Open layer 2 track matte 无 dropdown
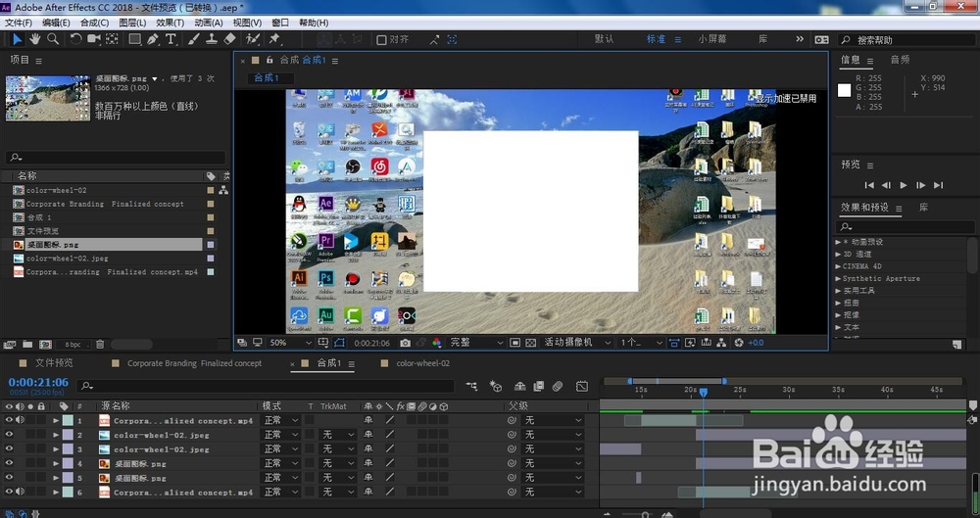980x518 pixels. (x=338, y=435)
